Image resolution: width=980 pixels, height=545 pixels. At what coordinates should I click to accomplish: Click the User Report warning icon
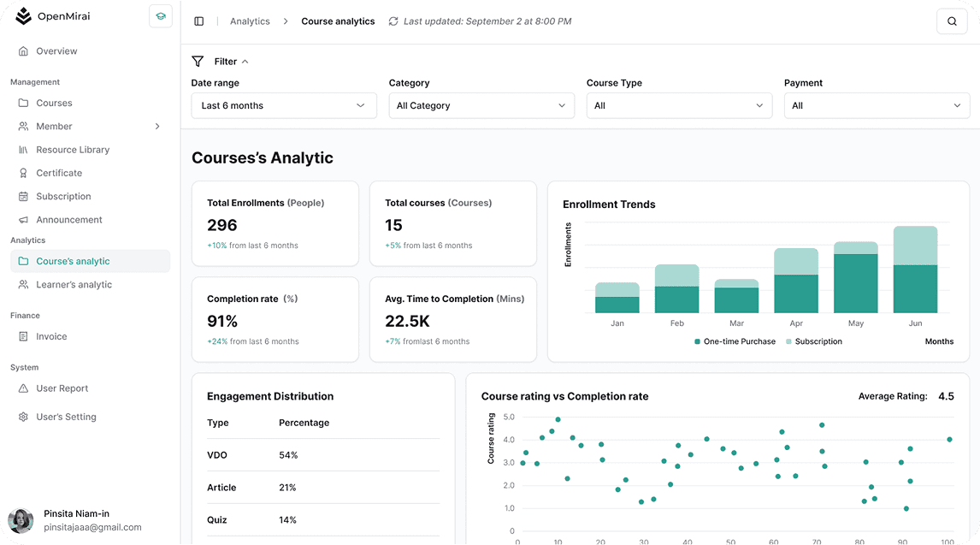pos(23,388)
